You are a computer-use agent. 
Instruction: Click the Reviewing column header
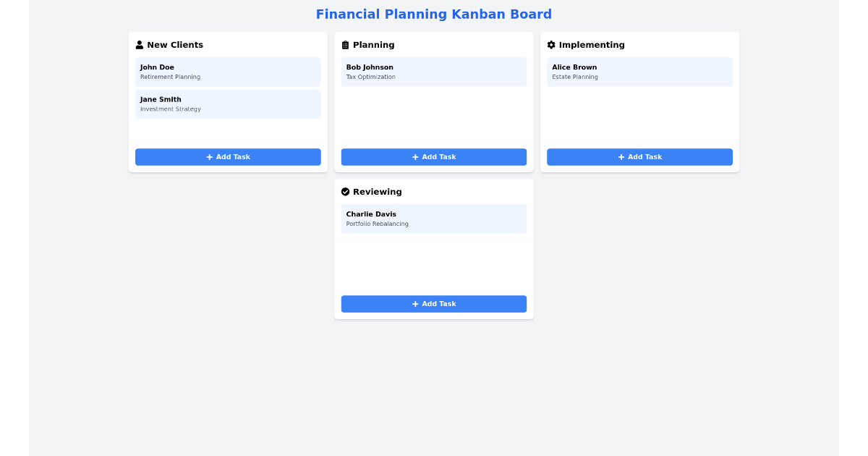377,191
